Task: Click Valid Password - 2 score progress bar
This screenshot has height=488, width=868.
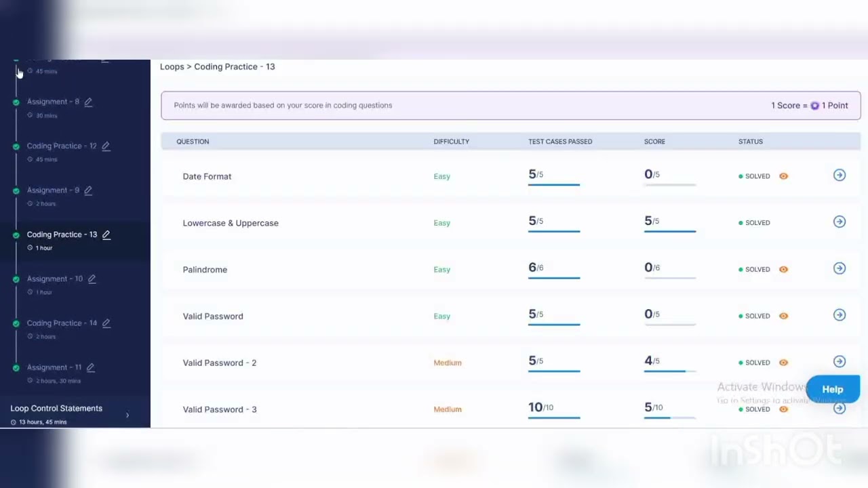Action: (x=670, y=371)
